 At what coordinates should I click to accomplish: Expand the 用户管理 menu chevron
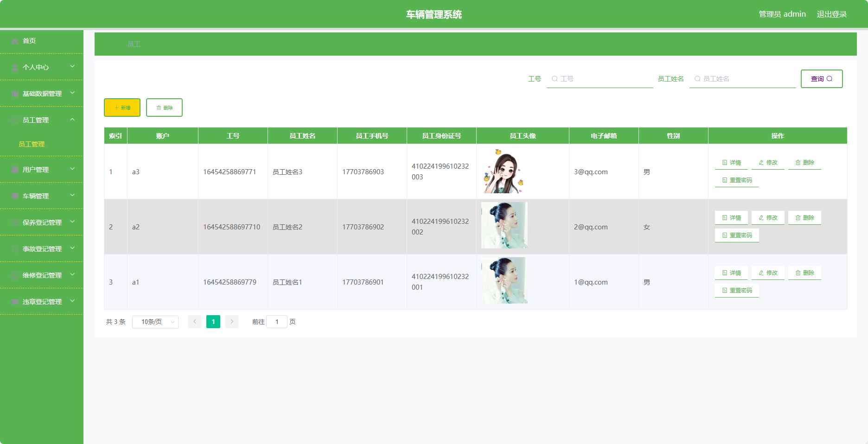point(72,169)
